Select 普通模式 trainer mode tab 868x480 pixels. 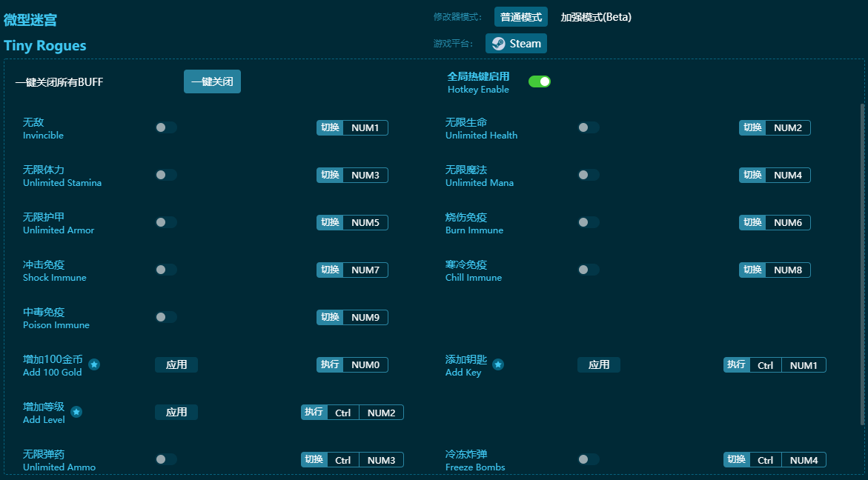[x=521, y=17]
